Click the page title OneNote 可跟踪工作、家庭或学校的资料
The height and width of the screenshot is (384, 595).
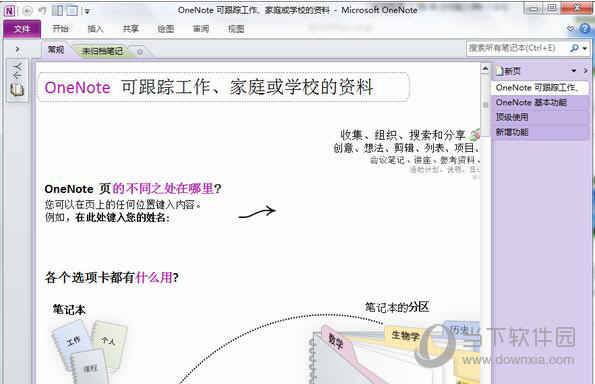tap(209, 87)
